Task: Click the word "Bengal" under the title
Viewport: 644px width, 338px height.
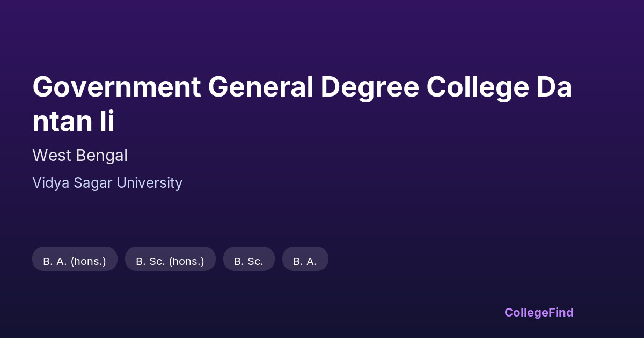Action: click(x=102, y=156)
